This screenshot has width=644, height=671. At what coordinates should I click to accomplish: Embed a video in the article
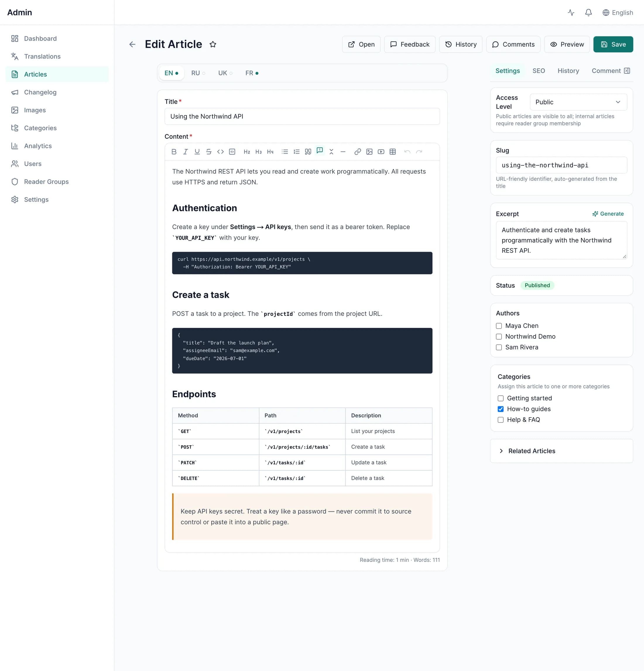(381, 152)
